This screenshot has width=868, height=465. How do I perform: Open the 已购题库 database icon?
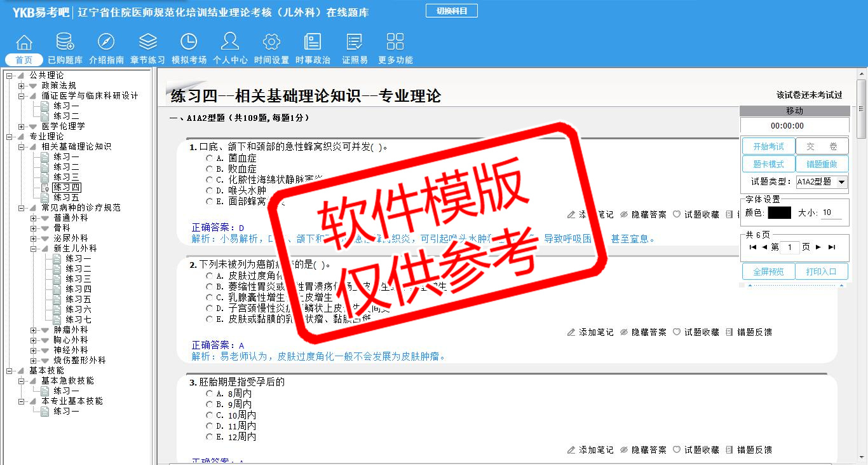click(x=65, y=43)
